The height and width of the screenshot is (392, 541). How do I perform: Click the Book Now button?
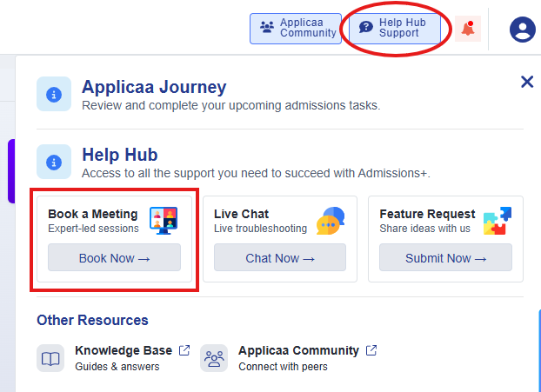click(114, 257)
